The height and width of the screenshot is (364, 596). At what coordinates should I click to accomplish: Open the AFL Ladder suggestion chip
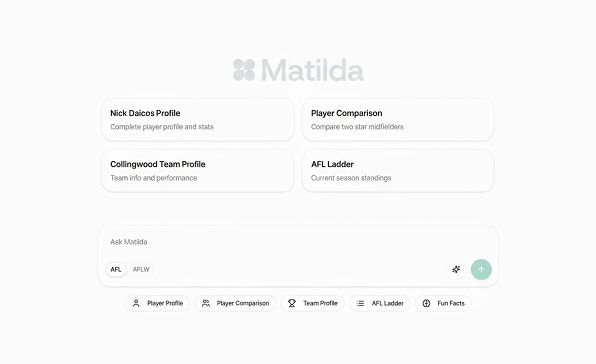pyautogui.click(x=379, y=303)
